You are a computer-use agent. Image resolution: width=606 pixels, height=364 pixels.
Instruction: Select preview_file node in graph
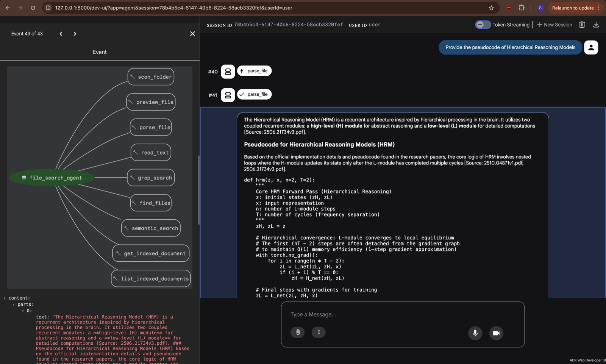click(x=151, y=102)
